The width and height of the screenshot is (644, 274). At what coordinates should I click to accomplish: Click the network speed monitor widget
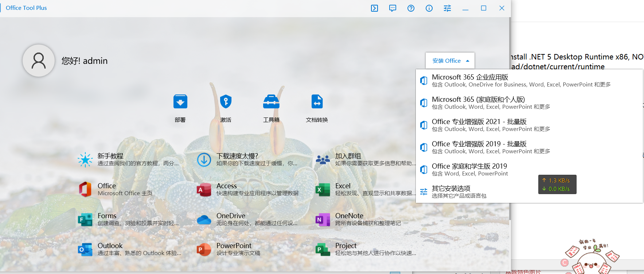[557, 185]
